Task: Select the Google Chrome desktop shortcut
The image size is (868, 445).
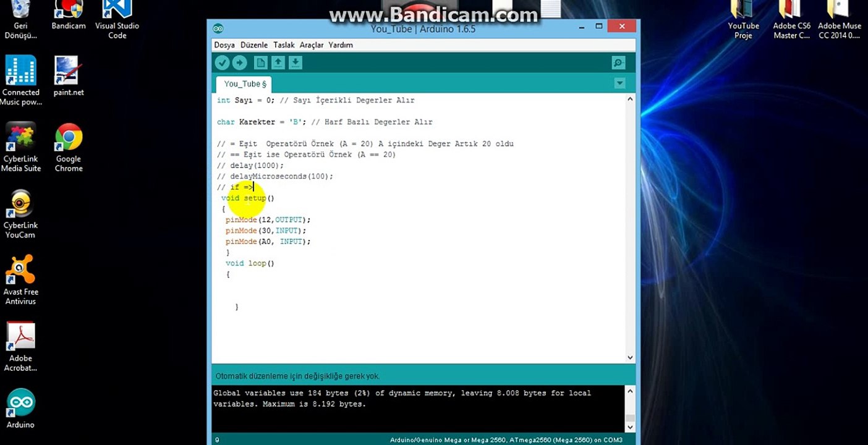Action: click(x=69, y=147)
